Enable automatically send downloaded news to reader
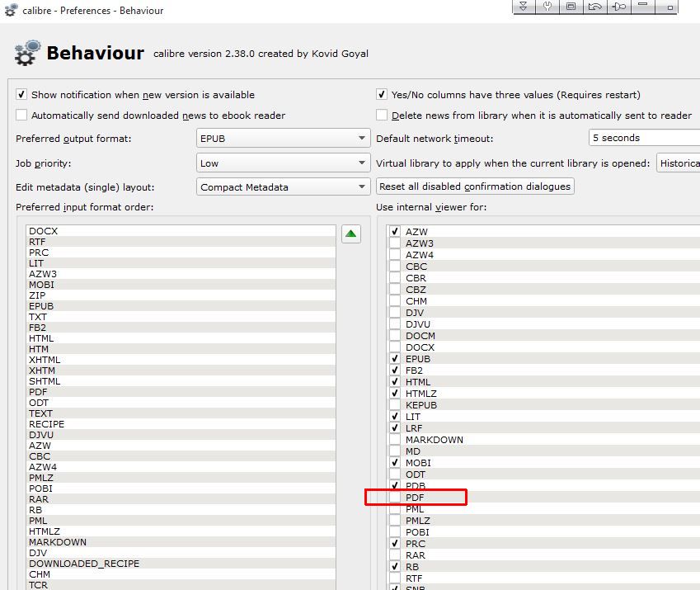Viewport: 700px width, 590px height. pos(21,116)
